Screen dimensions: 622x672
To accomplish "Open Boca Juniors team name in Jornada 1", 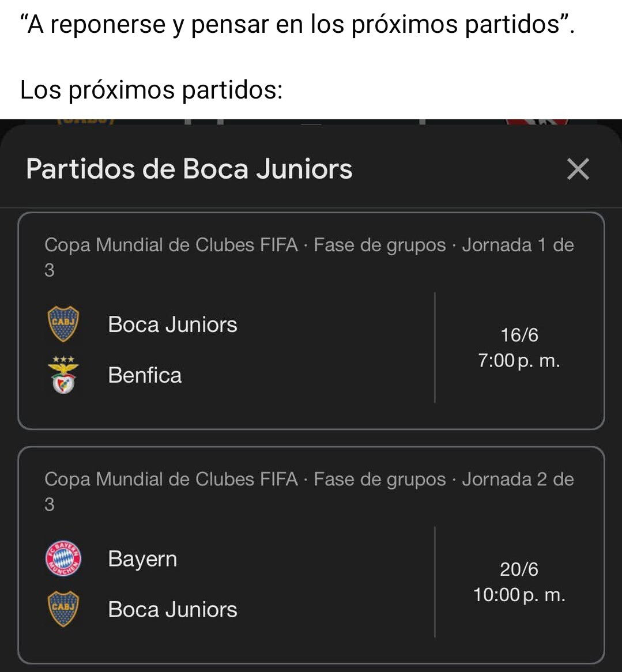I will (x=172, y=324).
